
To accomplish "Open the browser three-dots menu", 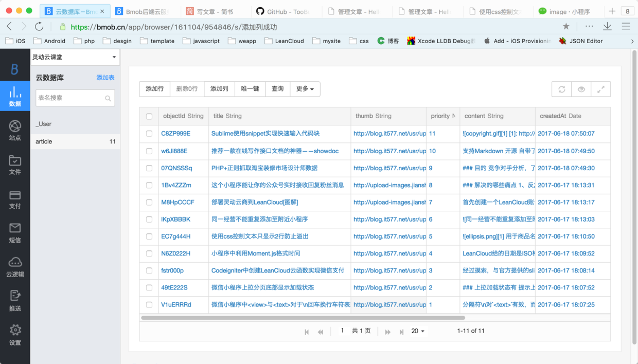I will pos(589,26).
